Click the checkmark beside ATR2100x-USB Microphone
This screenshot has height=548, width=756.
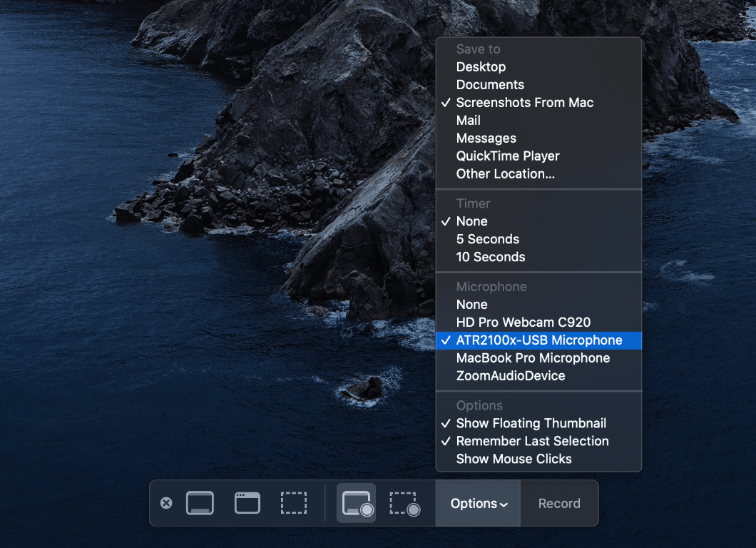coord(446,340)
